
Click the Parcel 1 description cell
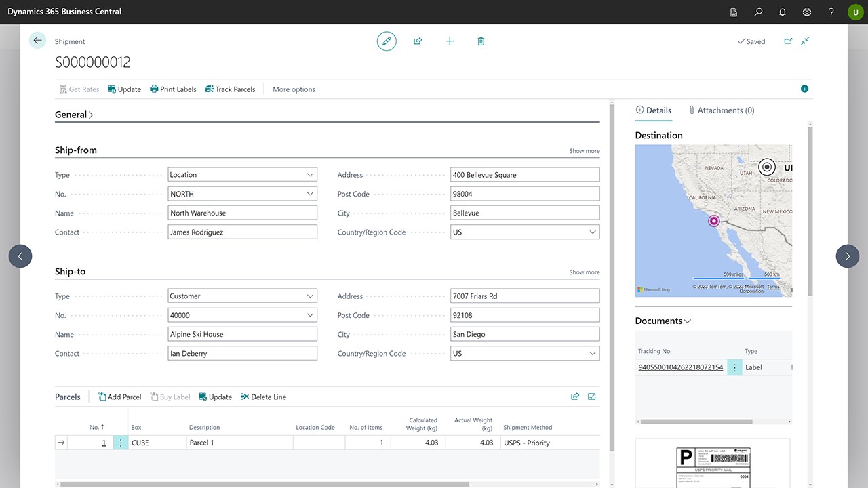(240, 443)
